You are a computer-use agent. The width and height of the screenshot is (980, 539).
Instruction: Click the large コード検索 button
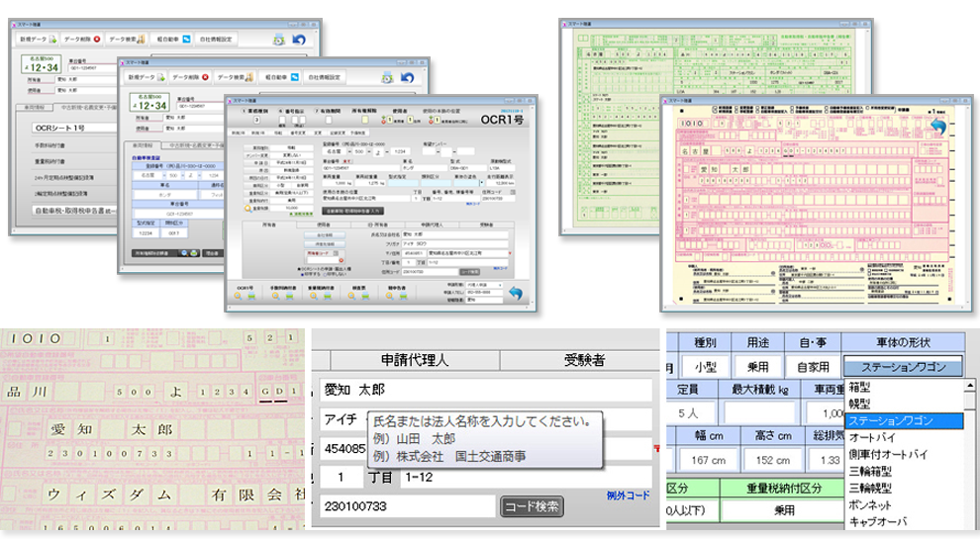coord(532,506)
